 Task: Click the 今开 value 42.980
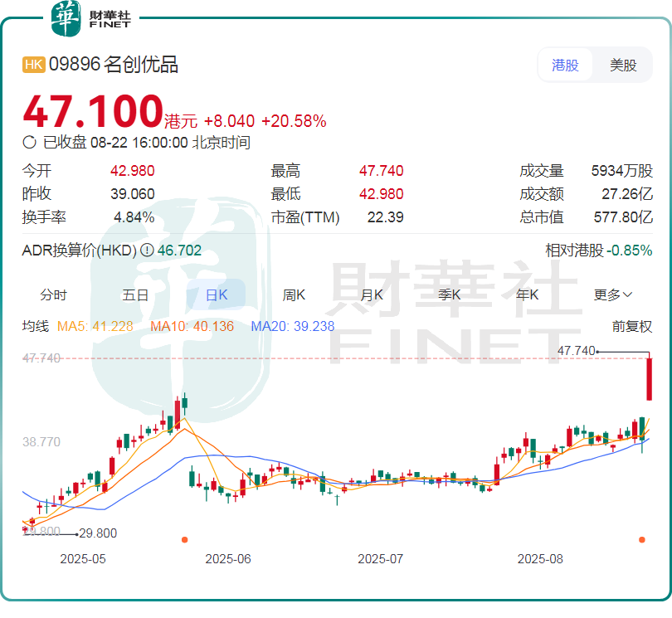pos(133,171)
